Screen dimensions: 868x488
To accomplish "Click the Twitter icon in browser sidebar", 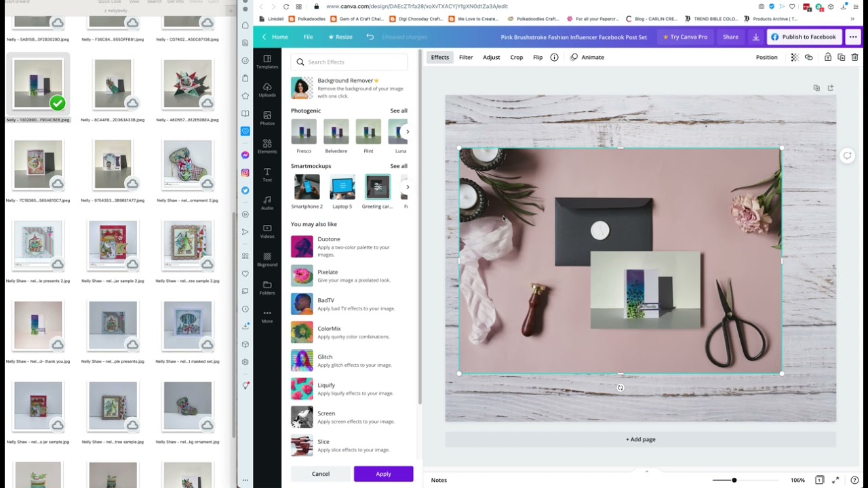I will (x=245, y=190).
